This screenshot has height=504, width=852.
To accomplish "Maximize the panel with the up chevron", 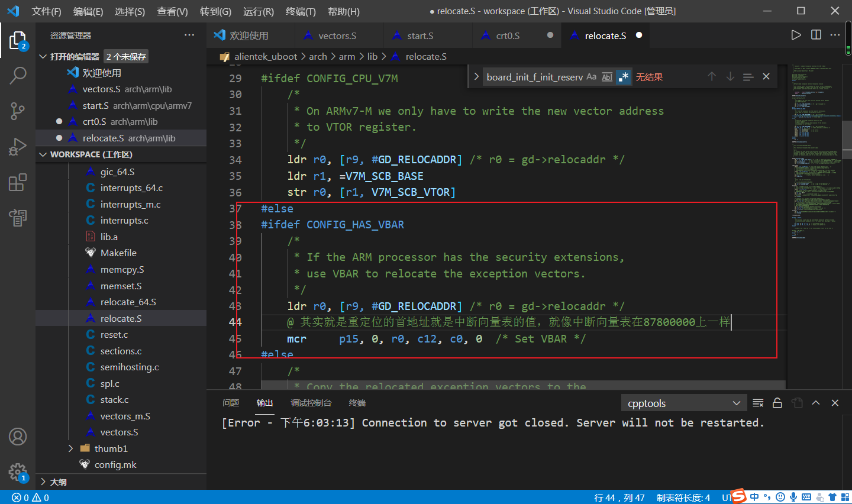I will click(x=816, y=403).
